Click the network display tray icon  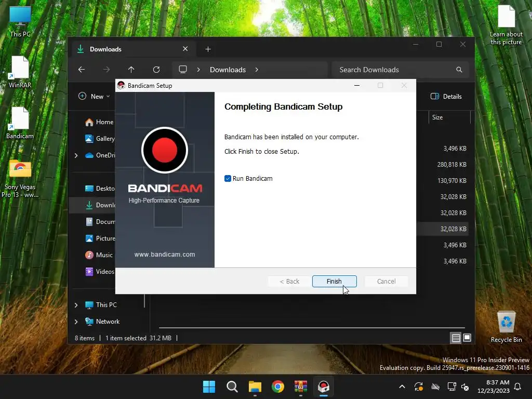point(451,387)
